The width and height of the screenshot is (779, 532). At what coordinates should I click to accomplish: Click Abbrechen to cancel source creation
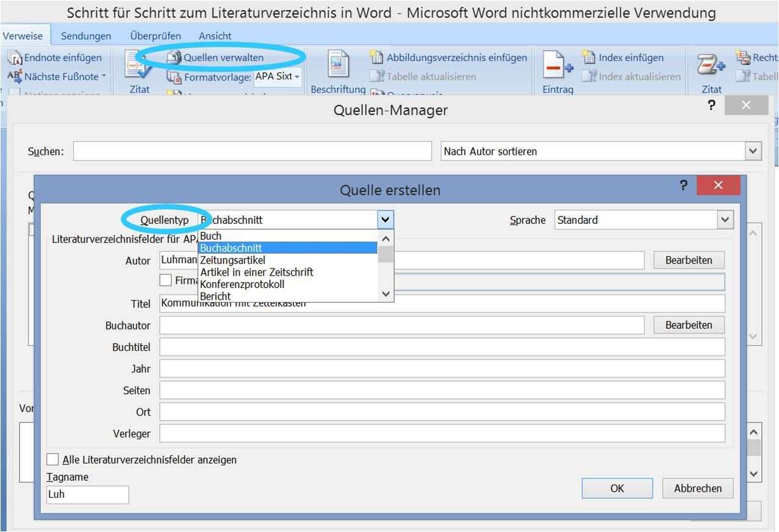697,488
